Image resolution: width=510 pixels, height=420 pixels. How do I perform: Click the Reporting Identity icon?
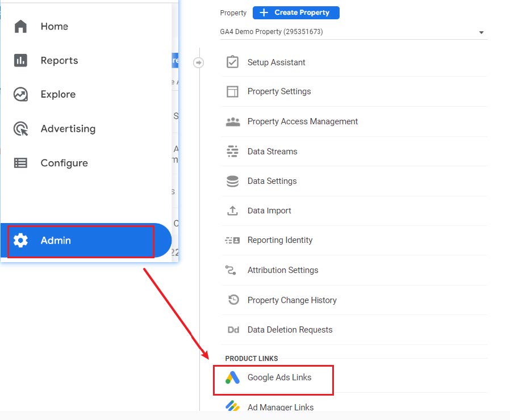(232, 240)
